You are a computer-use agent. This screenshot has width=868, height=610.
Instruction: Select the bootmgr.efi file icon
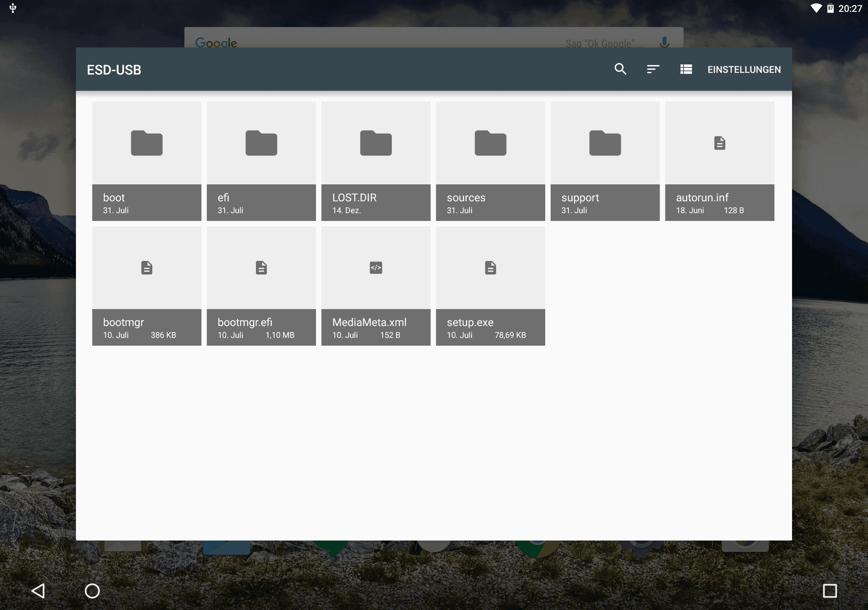261,267
